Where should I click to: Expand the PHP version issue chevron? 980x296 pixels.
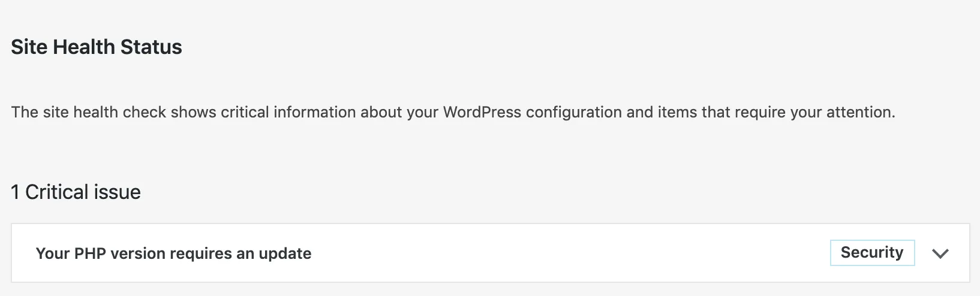tap(940, 253)
